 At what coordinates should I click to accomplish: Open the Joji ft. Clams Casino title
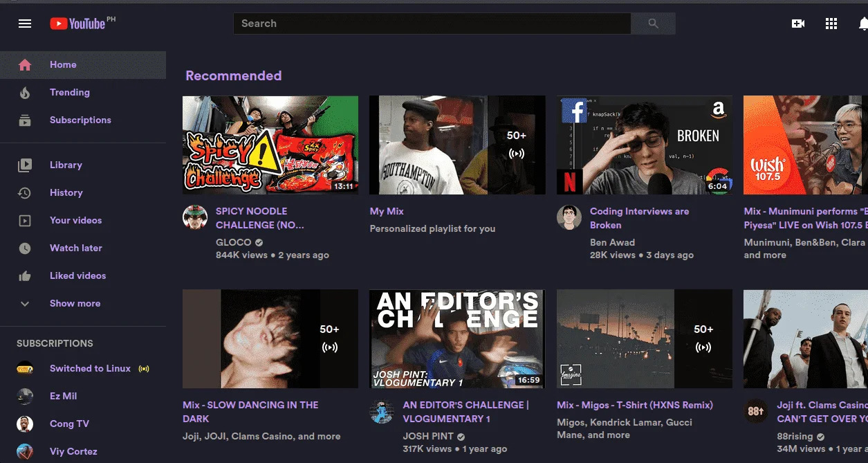[x=822, y=412]
